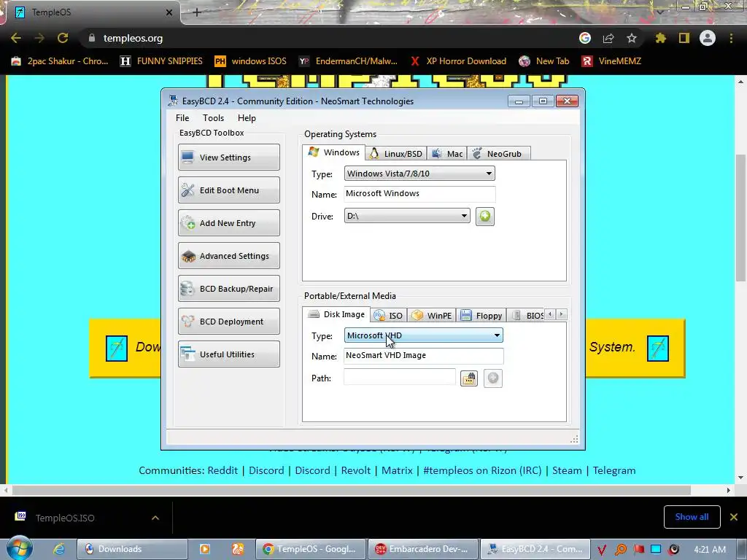Image resolution: width=747 pixels, height=560 pixels.
Task: Close the TempleOS browser tab
Action: coord(169,12)
